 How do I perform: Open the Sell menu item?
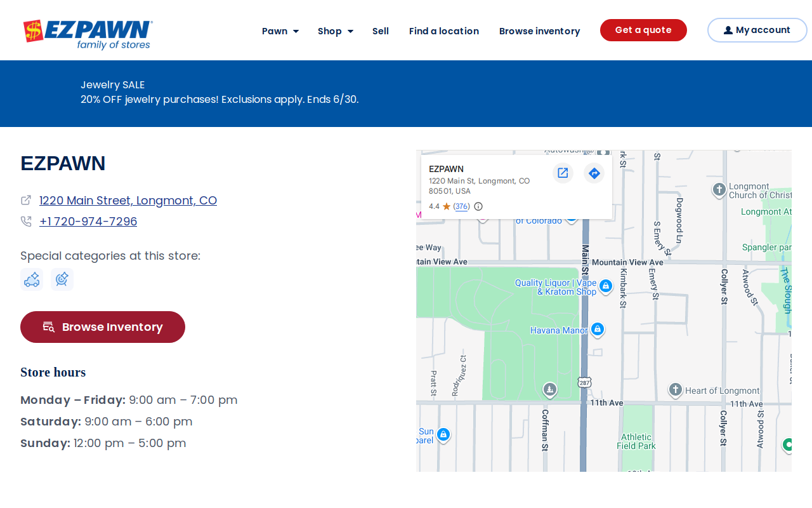click(381, 31)
